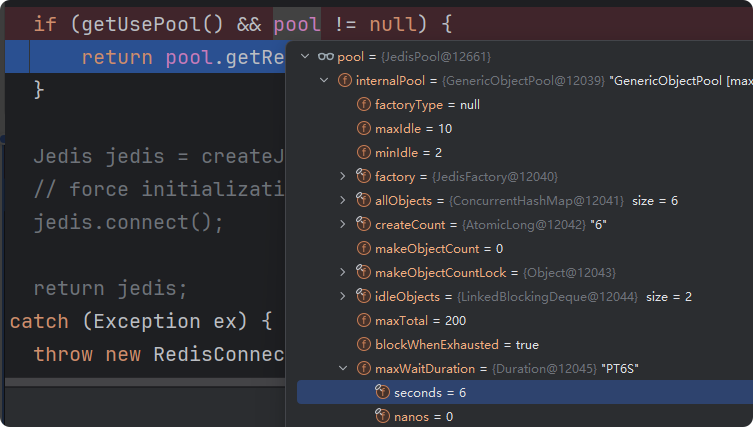Click the glasses watch icon next to pool
The image size is (753, 427).
[326, 57]
